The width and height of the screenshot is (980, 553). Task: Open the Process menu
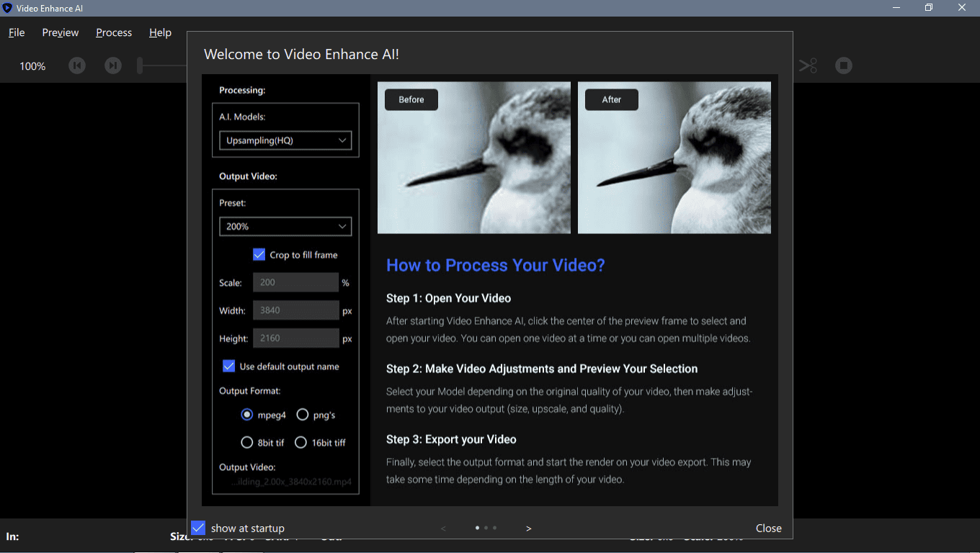tap(114, 32)
